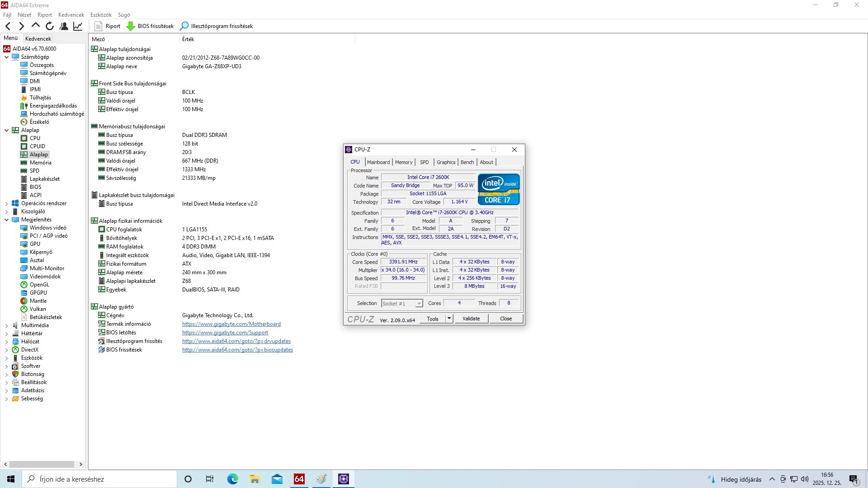
Task: Click the Validate button in CPU-Z
Action: click(471, 319)
